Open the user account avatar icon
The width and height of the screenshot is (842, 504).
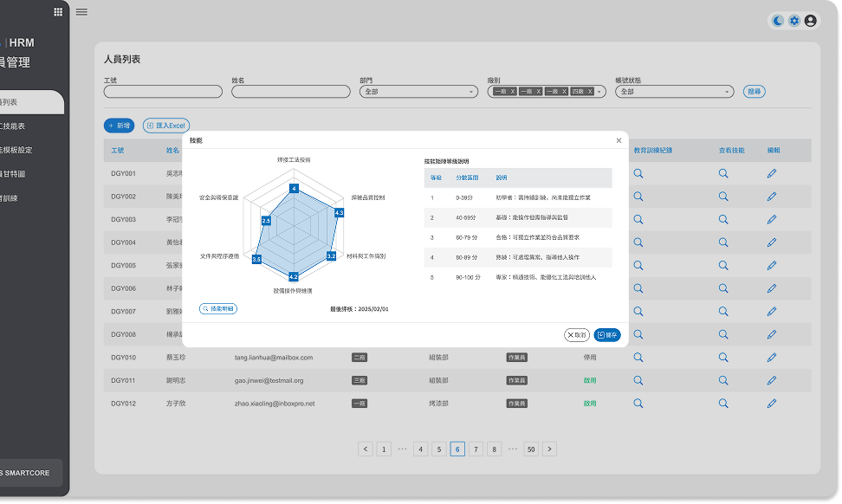coord(811,21)
